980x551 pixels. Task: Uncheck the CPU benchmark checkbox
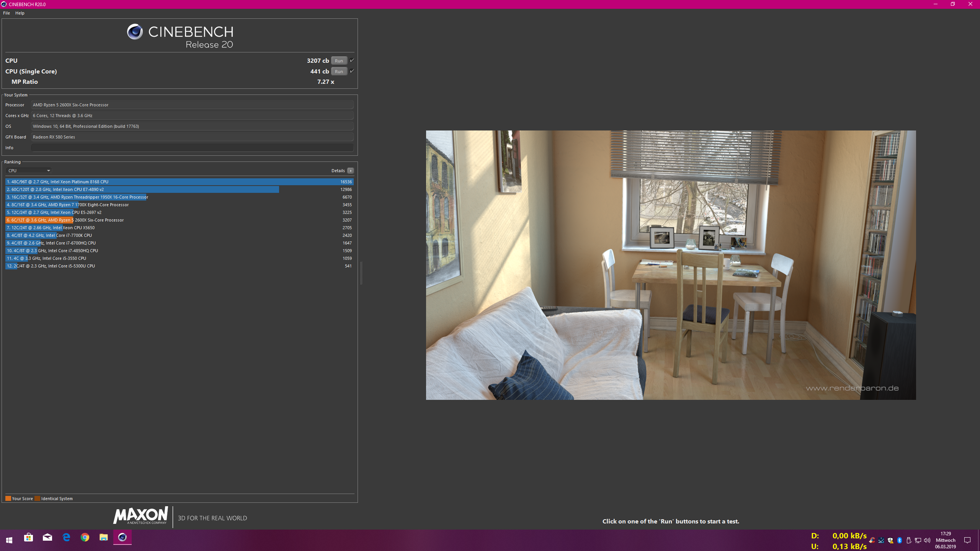[x=352, y=60]
